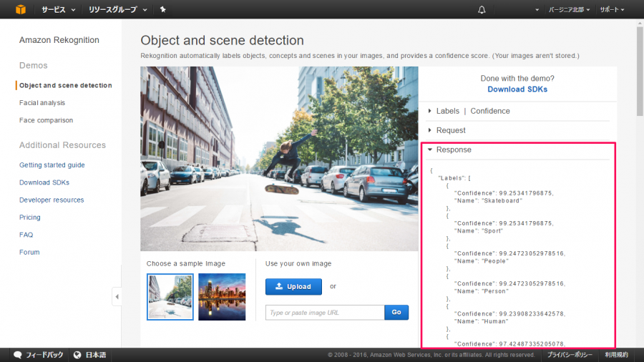
Task: Click the "Name": "Human" response line
Action: [x=481, y=321]
